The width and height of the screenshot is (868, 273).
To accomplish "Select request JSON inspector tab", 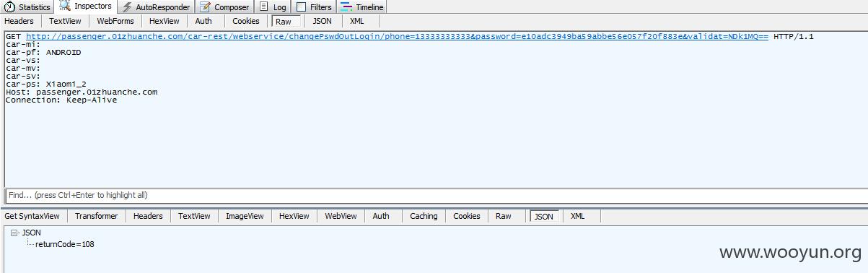I will [x=323, y=22].
